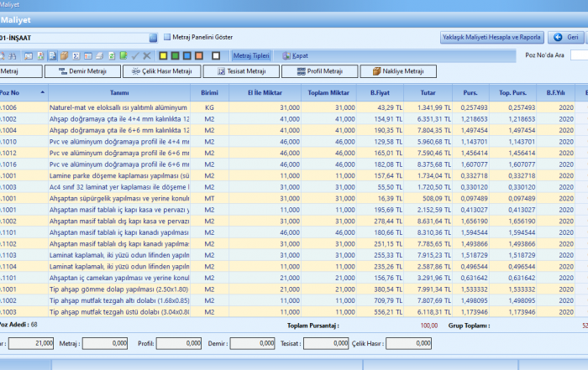Viewport: 588px width, 370px height.
Task: Click the green checkmark confirm icon
Action: [x=135, y=55]
